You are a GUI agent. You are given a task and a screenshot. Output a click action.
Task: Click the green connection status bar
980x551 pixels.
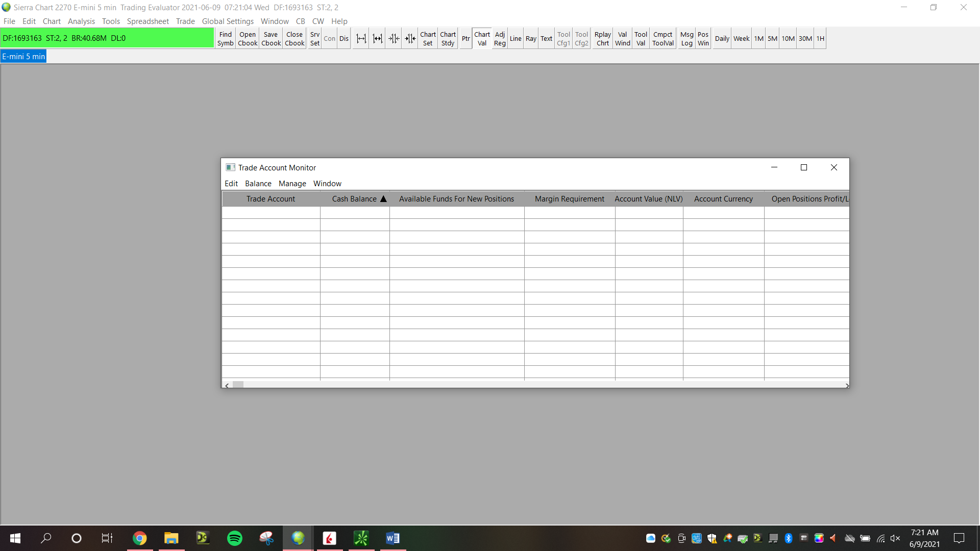pos(107,38)
